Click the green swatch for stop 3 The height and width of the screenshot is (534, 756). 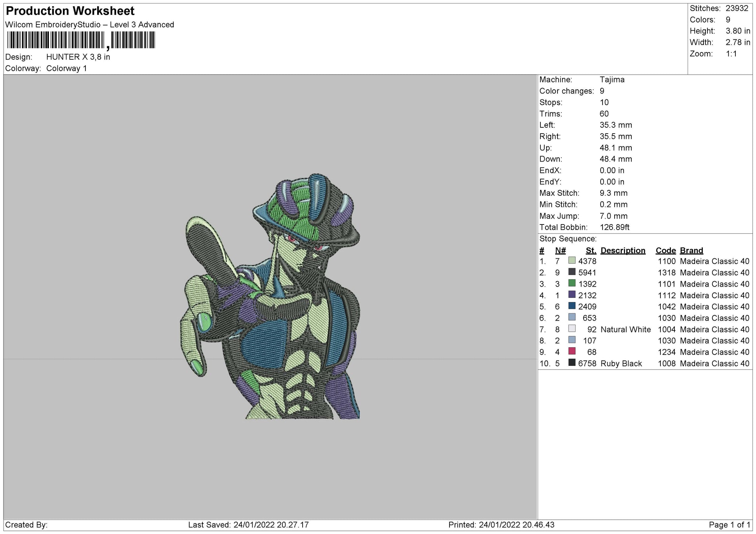572,283
